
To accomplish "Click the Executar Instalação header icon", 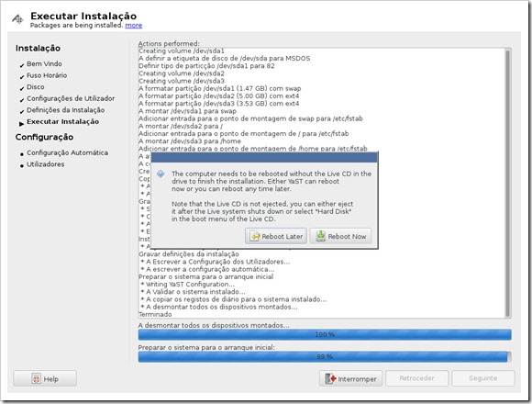I will (17, 19).
